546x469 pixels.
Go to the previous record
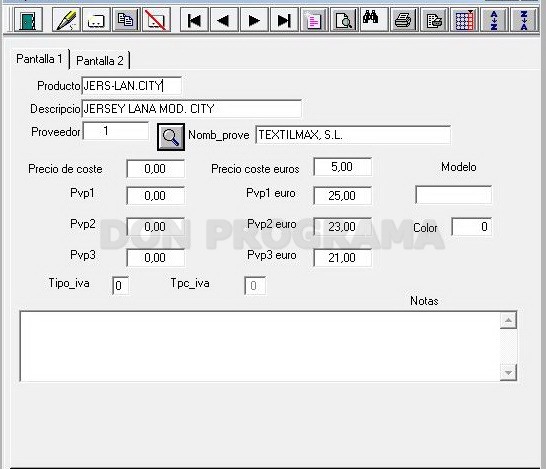point(224,20)
